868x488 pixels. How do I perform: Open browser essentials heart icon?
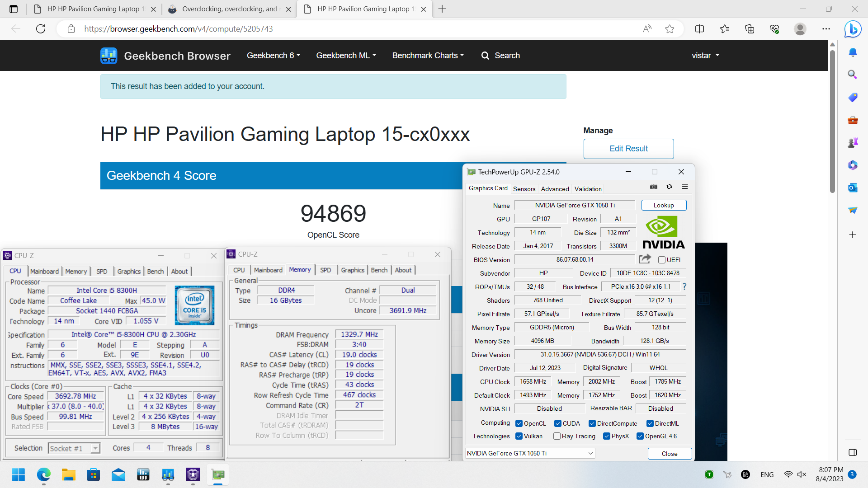point(774,29)
